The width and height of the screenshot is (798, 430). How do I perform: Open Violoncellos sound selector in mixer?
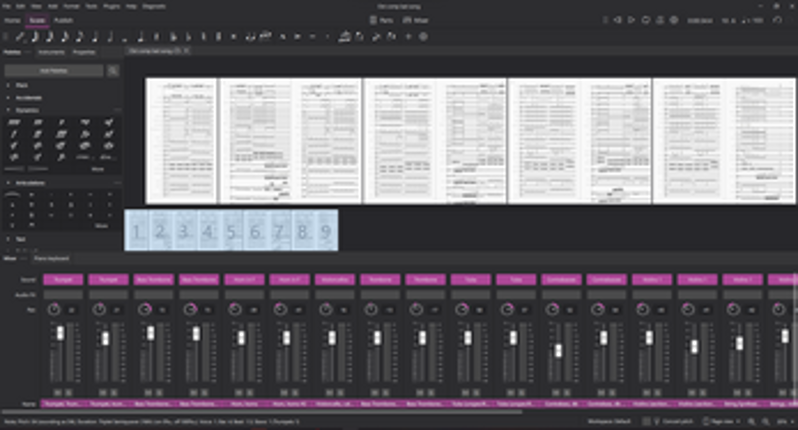click(x=335, y=279)
